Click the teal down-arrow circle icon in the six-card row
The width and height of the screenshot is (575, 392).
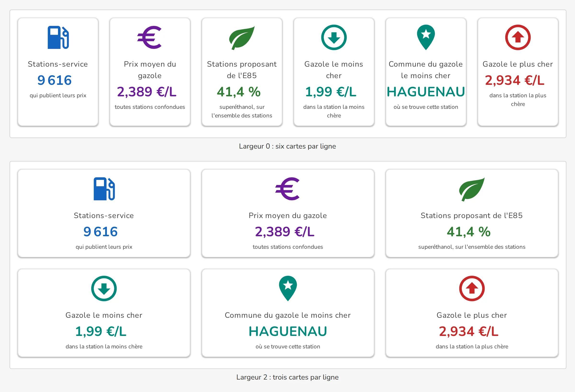pyautogui.click(x=334, y=37)
